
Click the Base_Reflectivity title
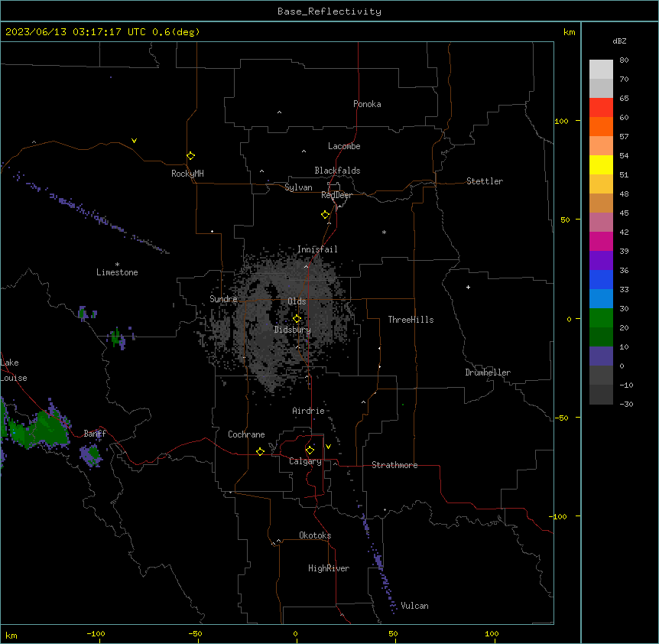(x=329, y=11)
